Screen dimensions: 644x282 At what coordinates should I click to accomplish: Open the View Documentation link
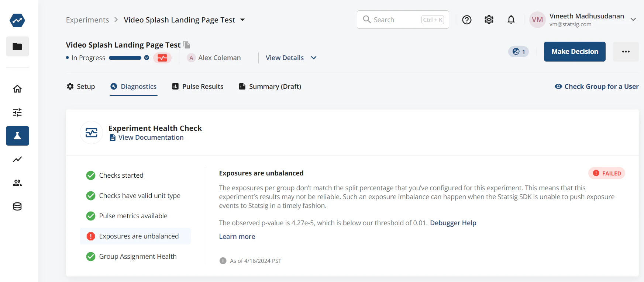147,137
